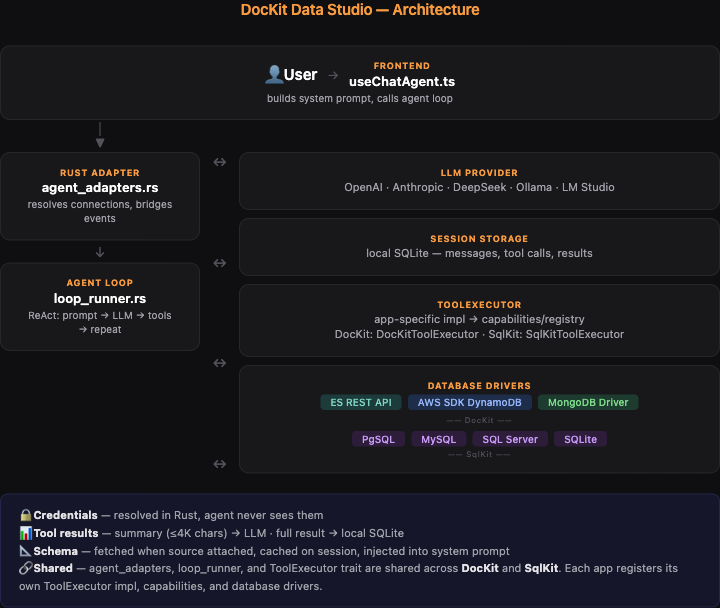Image resolution: width=720 pixels, height=608 pixels.
Task: Click 'builds system prompt, calls agent loop' text
Action: [360, 98]
